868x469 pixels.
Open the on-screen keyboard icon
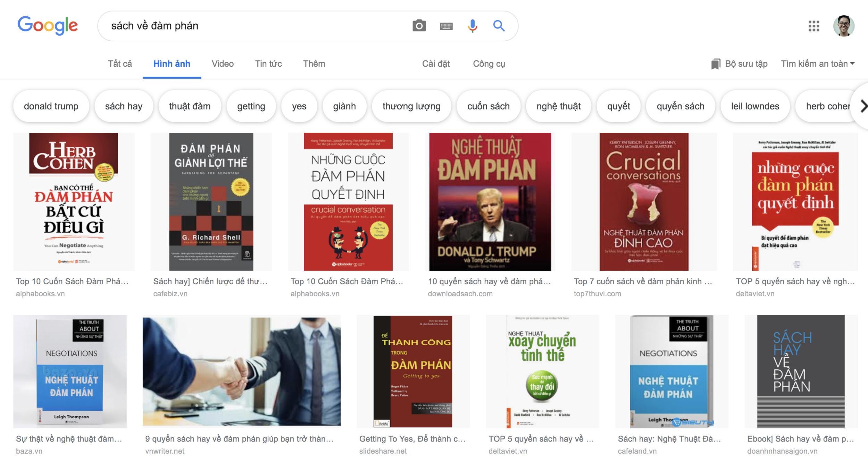tap(446, 26)
